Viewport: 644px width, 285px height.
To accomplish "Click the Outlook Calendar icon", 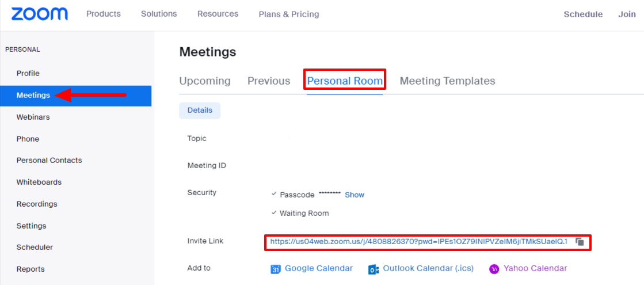I will [374, 269].
